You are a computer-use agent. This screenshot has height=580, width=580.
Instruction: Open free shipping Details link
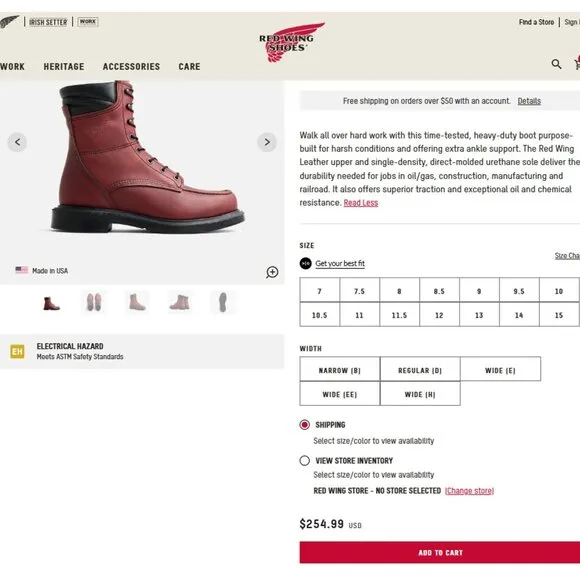pos(529,101)
